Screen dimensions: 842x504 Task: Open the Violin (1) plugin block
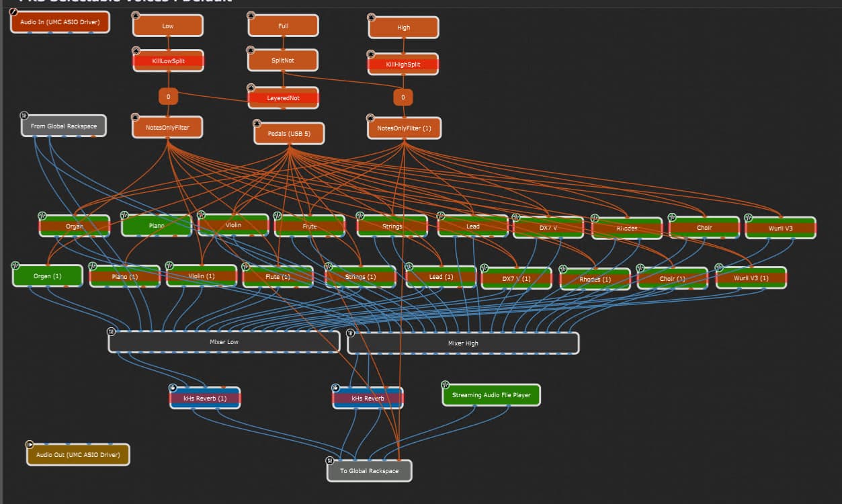tap(202, 276)
